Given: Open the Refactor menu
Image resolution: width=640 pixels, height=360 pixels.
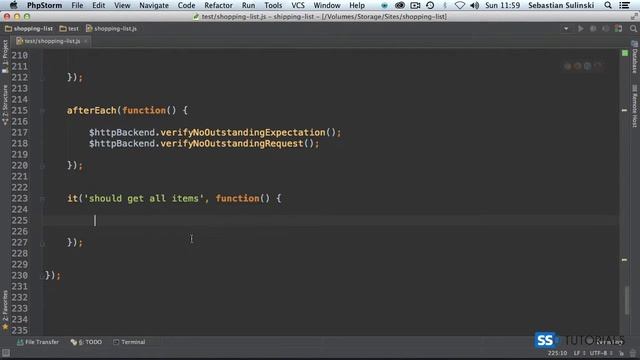Looking at the screenshot, I should point(218,5).
